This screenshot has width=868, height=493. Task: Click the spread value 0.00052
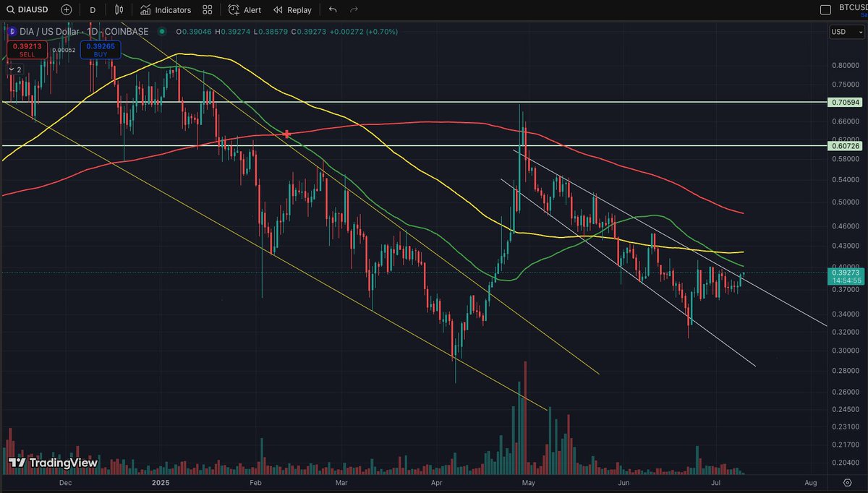[64, 50]
